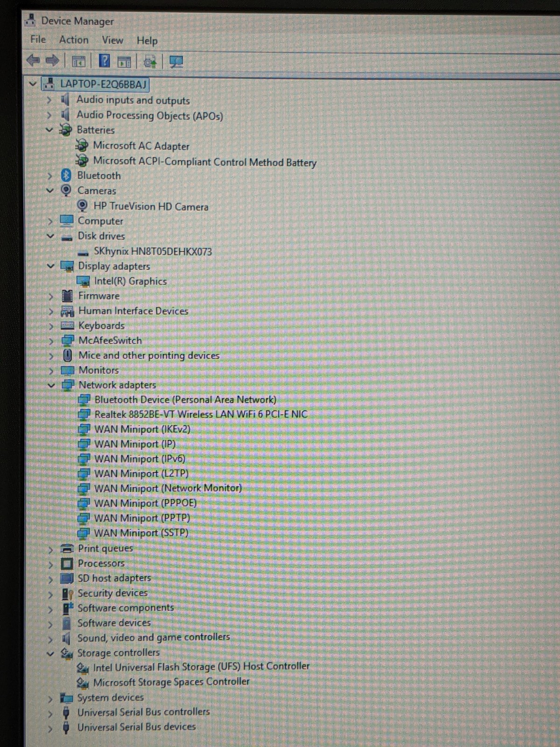Click the Monitors category icon
Viewport: 560px width, 747px height.
coord(68,370)
